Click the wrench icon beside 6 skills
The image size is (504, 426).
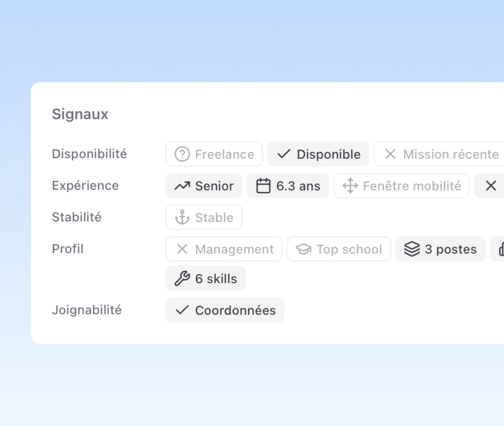[182, 279]
